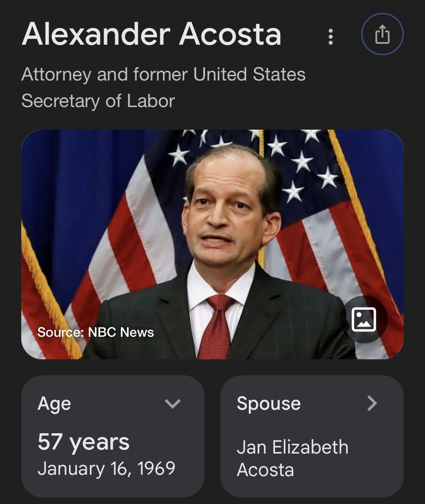The height and width of the screenshot is (504, 425).
Task: Click the 'Attorney and former United States' subtitle
Action: tap(163, 74)
